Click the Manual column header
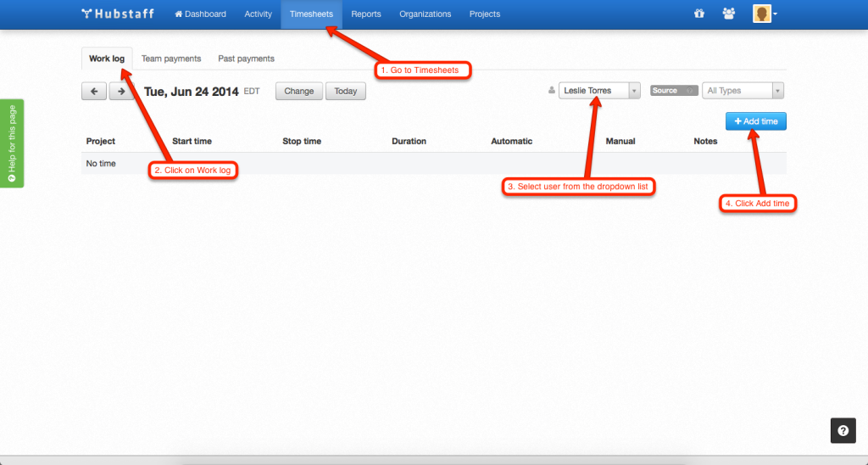The height and width of the screenshot is (465, 868). pos(620,141)
